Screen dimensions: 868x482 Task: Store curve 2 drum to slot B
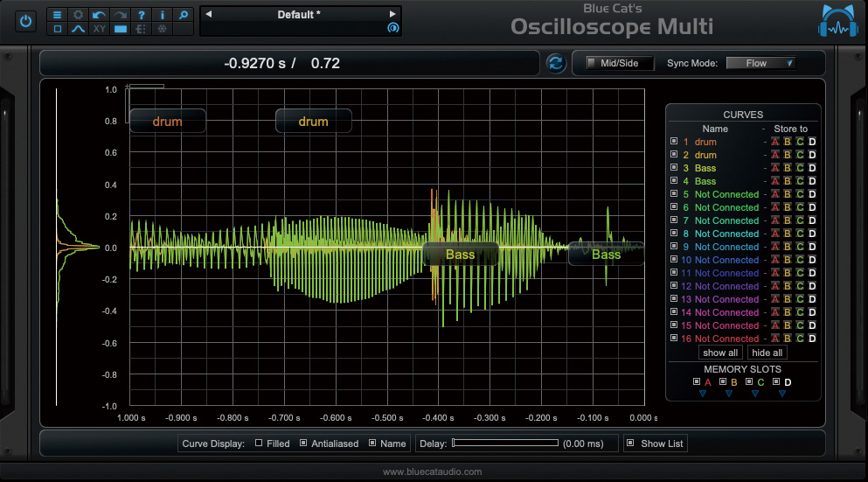788,155
